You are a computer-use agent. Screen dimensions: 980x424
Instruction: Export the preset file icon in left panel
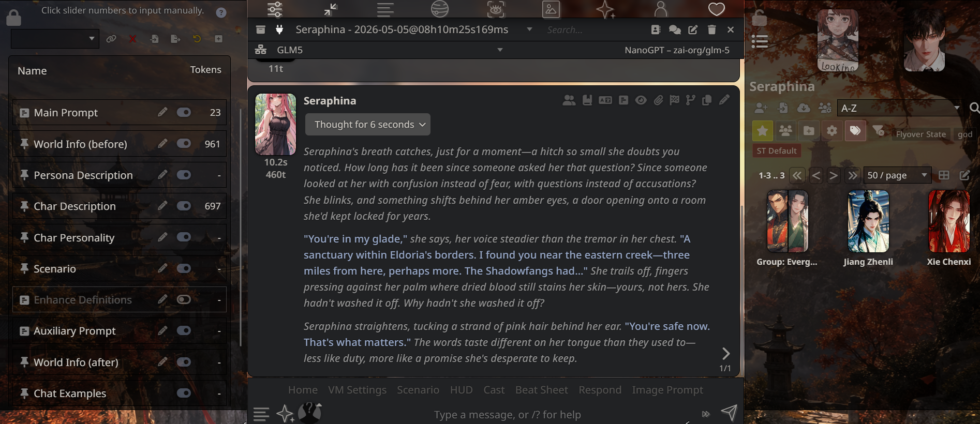pos(175,39)
